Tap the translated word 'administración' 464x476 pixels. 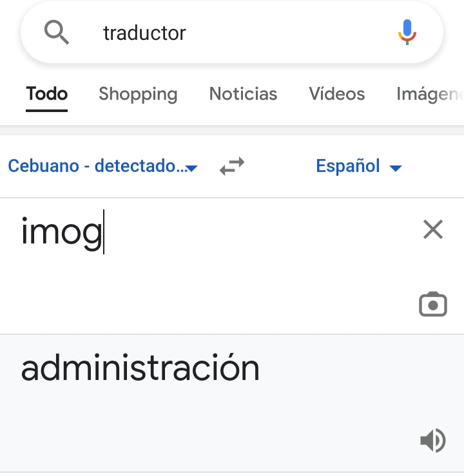click(140, 368)
